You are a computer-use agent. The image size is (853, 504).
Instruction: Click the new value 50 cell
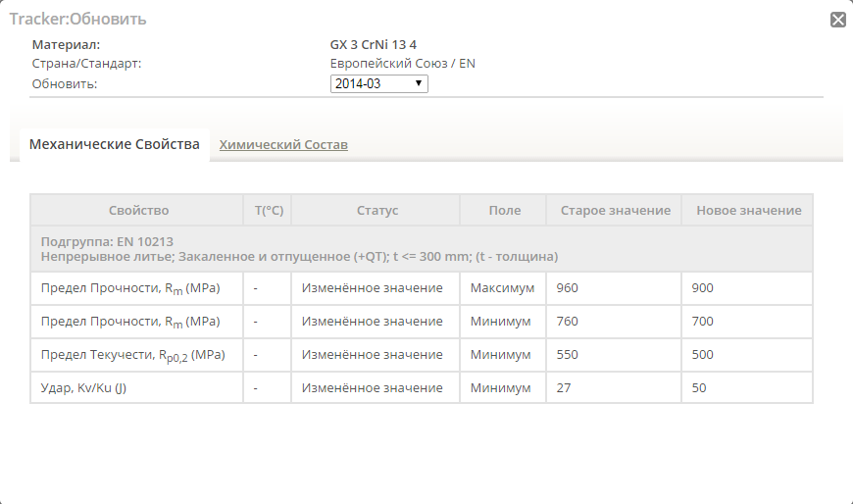click(x=747, y=388)
